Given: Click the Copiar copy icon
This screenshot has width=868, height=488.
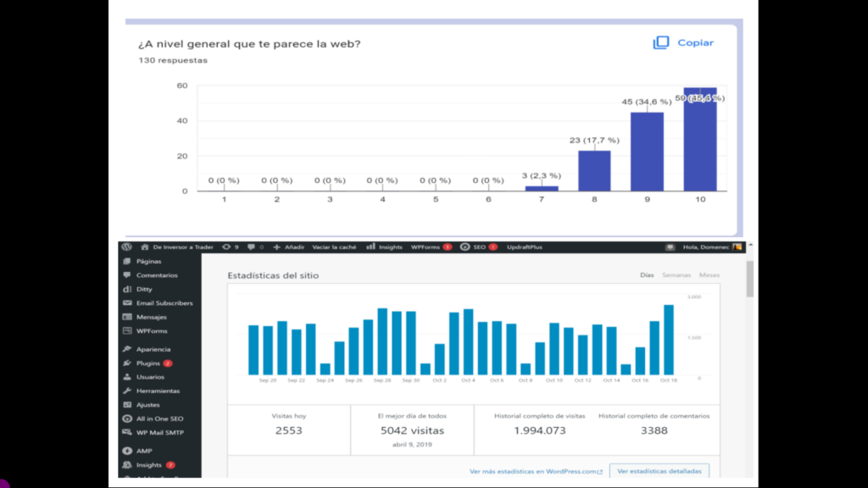Looking at the screenshot, I should [x=661, y=43].
